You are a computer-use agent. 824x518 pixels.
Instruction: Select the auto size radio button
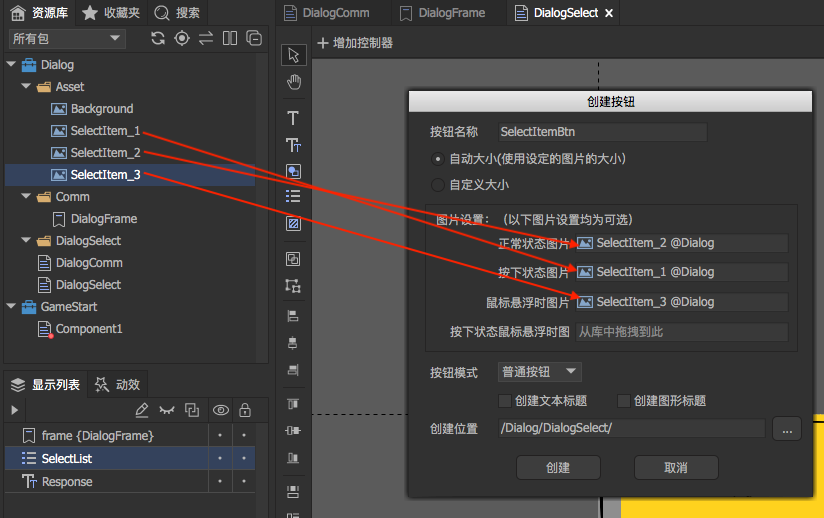[x=437, y=158]
